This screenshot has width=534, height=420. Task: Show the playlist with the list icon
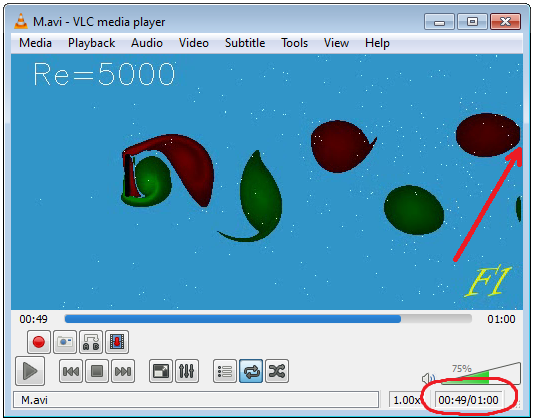[x=225, y=371]
